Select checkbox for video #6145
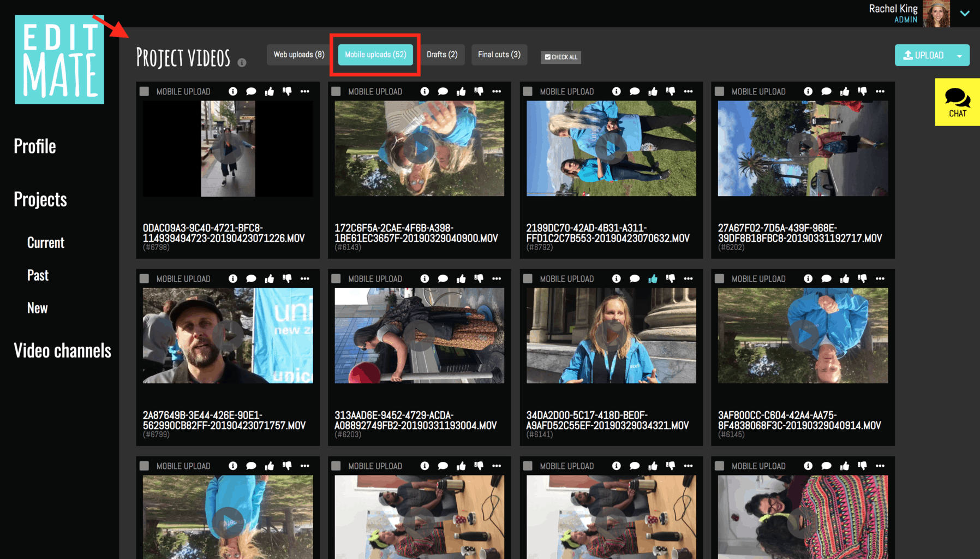 click(x=720, y=278)
